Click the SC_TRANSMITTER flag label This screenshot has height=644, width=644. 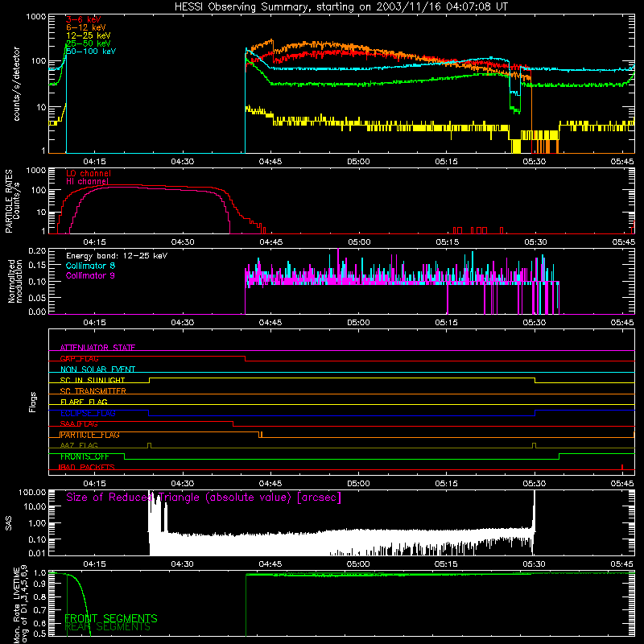click(x=93, y=391)
